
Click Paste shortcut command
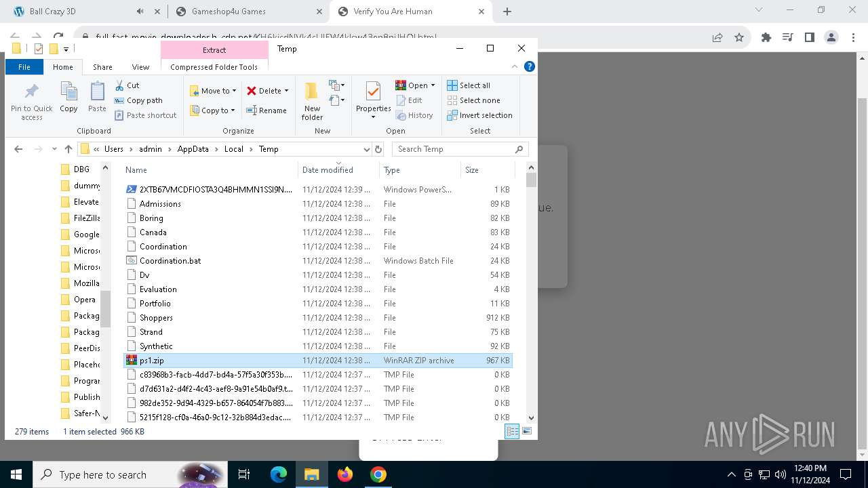tap(145, 115)
